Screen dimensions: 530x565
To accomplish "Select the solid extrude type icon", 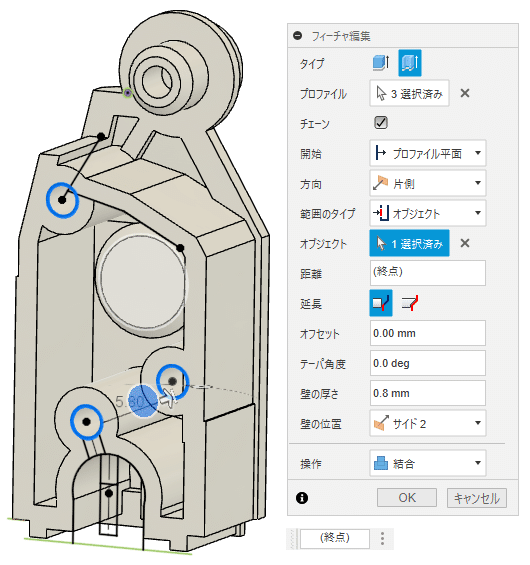I will [381, 63].
